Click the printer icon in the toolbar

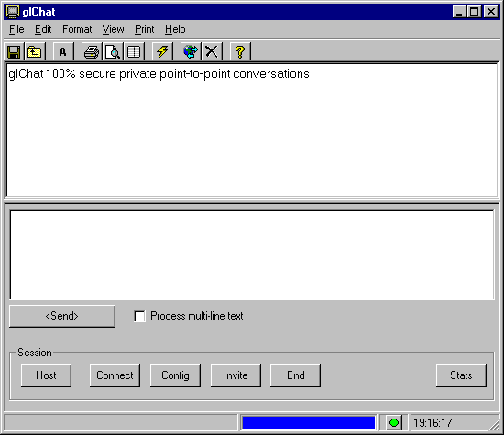(92, 51)
